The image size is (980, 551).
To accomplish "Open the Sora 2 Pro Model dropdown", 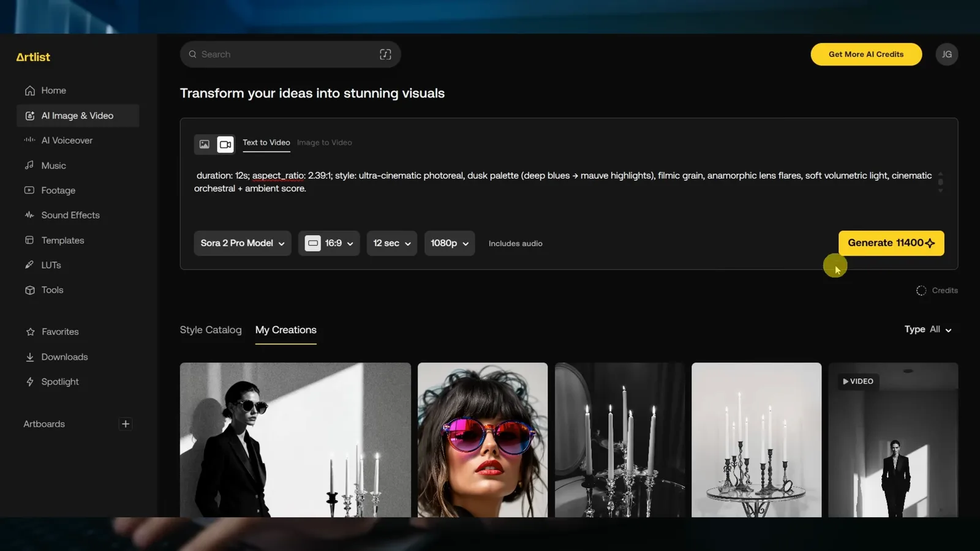I will (x=243, y=243).
